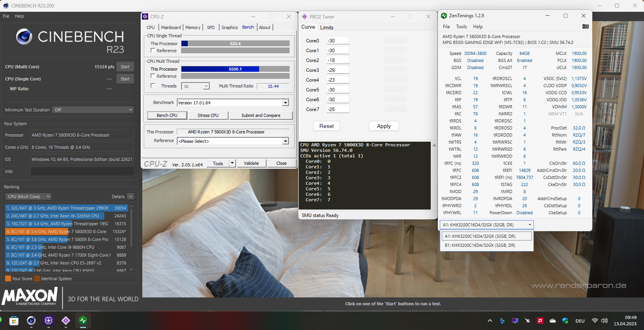
Task: Open the volume speaker tray icon
Action: click(x=604, y=321)
